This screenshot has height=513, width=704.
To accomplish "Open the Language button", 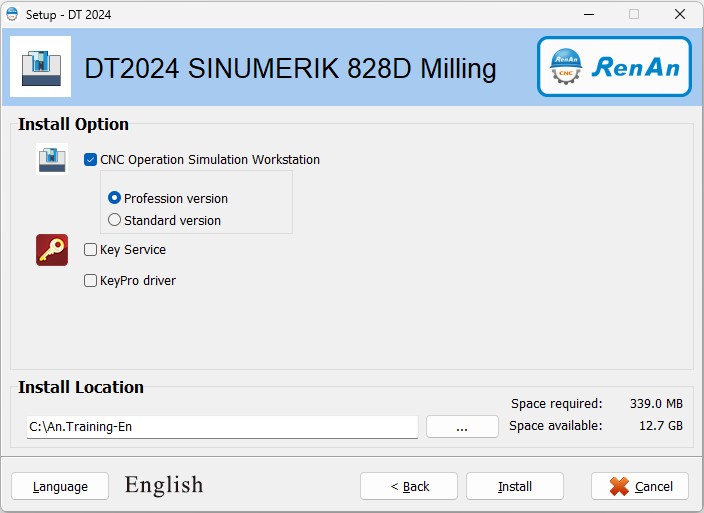I will point(60,486).
